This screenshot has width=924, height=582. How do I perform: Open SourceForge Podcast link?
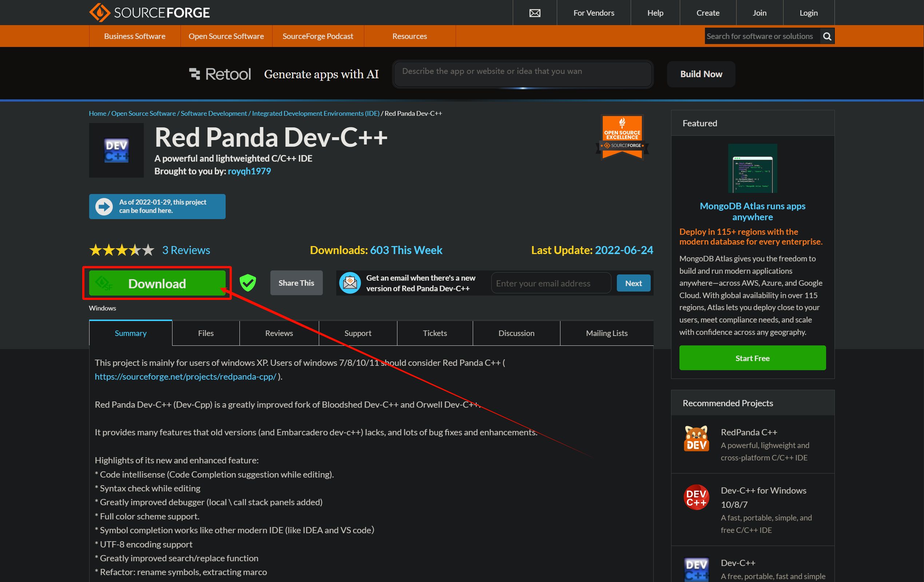tap(318, 36)
